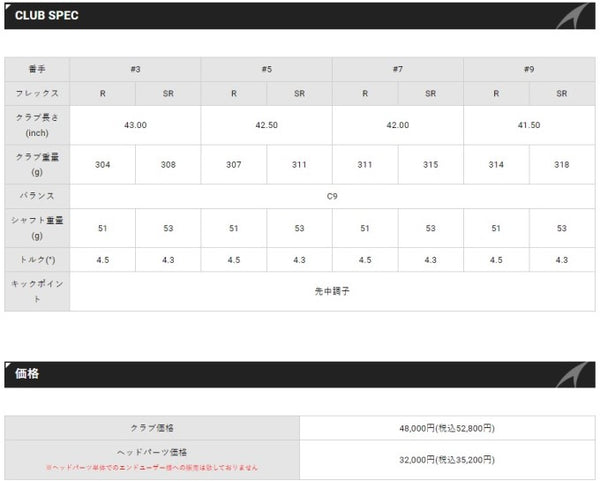The height and width of the screenshot is (481, 600).
Task: Select the CLUB SPEC section title
Action: [46, 17]
